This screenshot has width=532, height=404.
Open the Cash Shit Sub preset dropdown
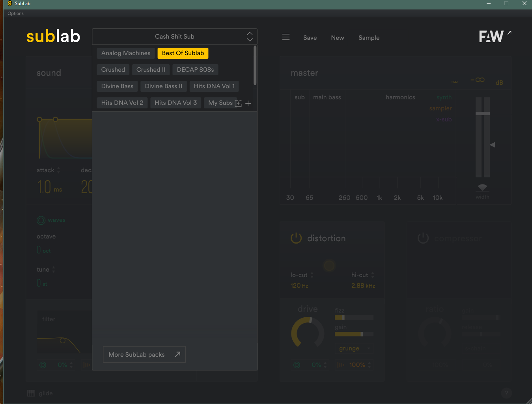(x=175, y=37)
